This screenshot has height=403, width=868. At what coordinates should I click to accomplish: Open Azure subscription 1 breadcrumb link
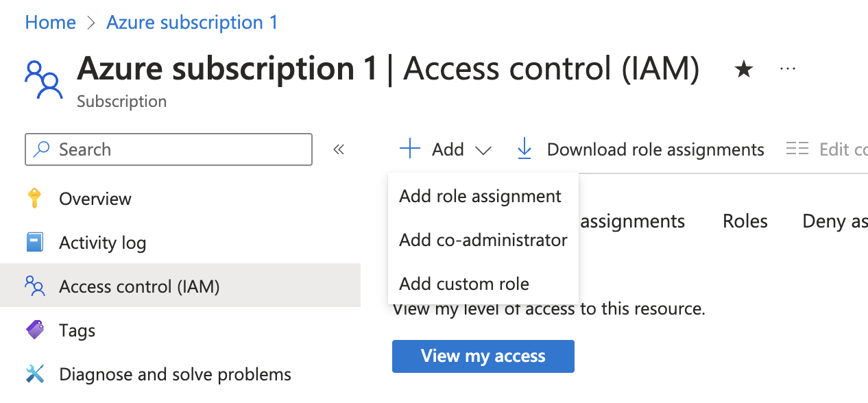click(192, 22)
